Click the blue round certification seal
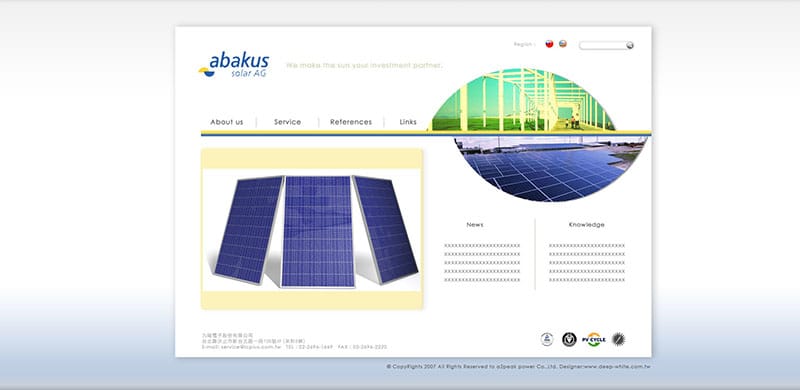Image resolution: width=800 pixels, height=390 pixels. tap(547, 339)
